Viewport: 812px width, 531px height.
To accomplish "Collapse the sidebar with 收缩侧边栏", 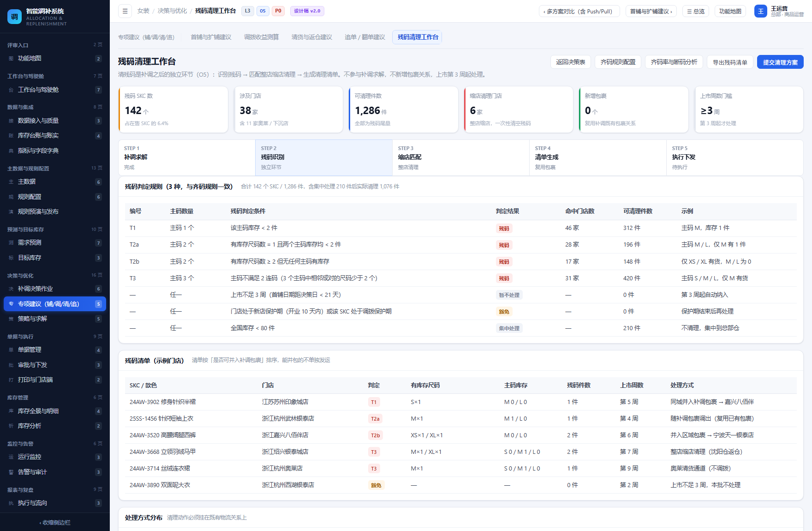I will (55, 523).
